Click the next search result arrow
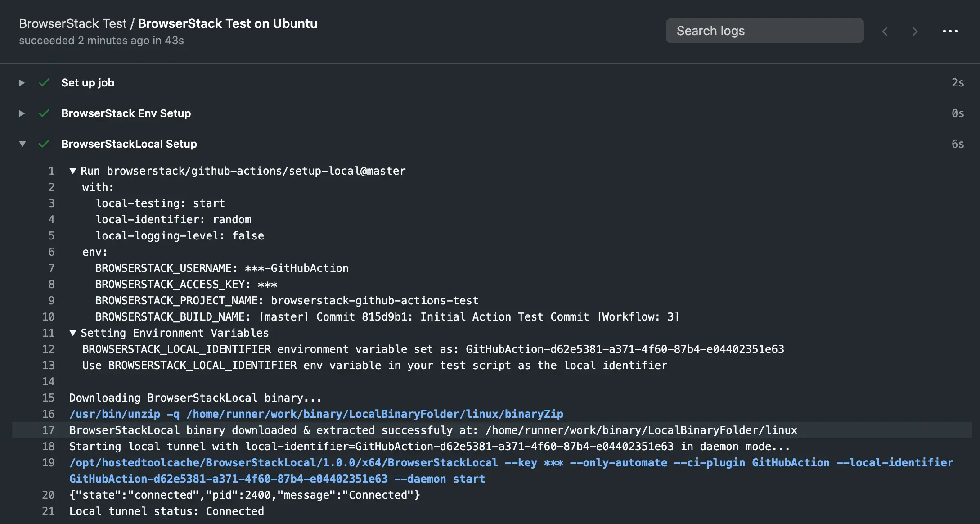The image size is (980, 524). click(x=915, y=31)
